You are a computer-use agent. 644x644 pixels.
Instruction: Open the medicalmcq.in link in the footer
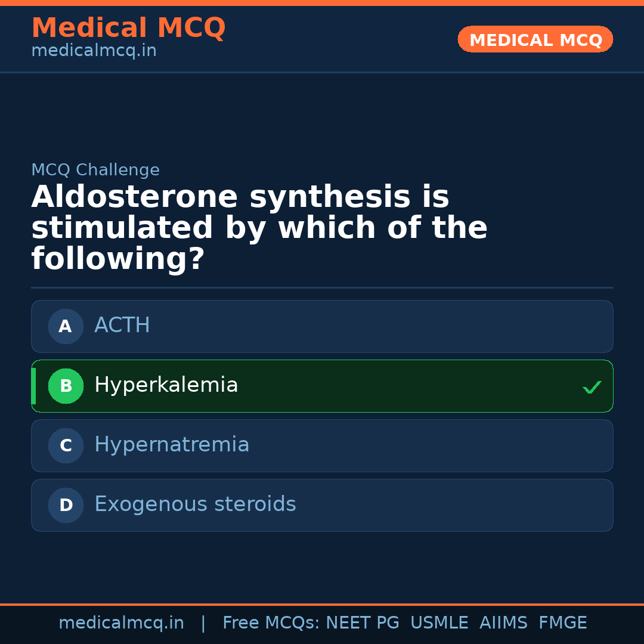(121, 623)
